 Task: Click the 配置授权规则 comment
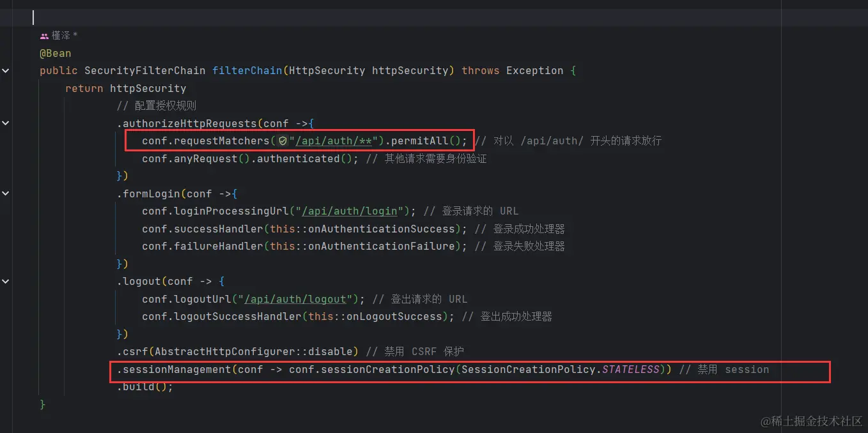(x=157, y=106)
